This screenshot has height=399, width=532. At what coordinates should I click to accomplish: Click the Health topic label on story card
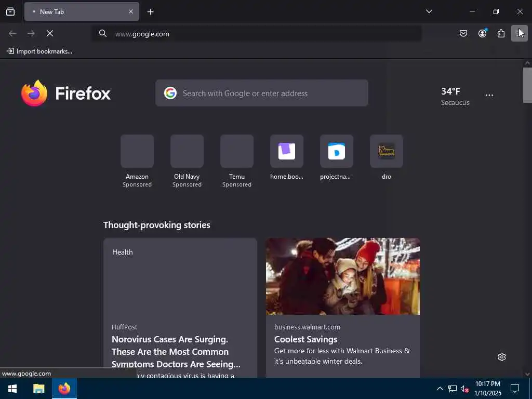[x=123, y=252]
